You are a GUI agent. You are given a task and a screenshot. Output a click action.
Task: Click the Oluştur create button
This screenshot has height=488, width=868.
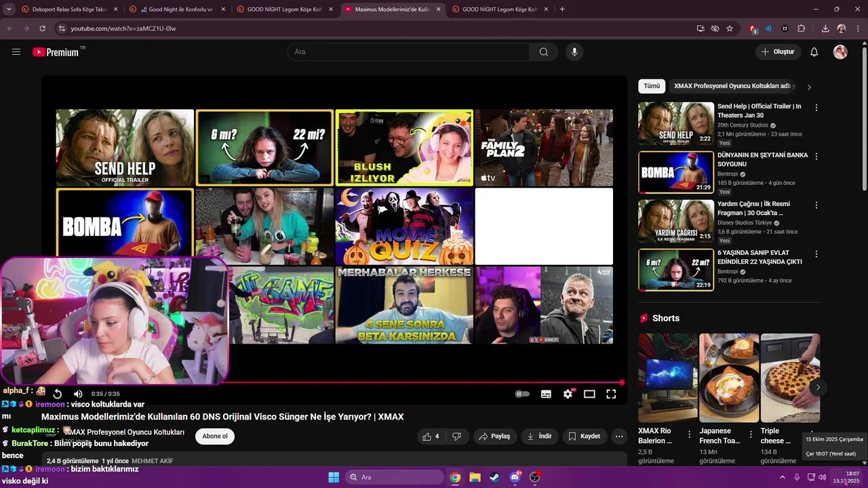tap(778, 52)
